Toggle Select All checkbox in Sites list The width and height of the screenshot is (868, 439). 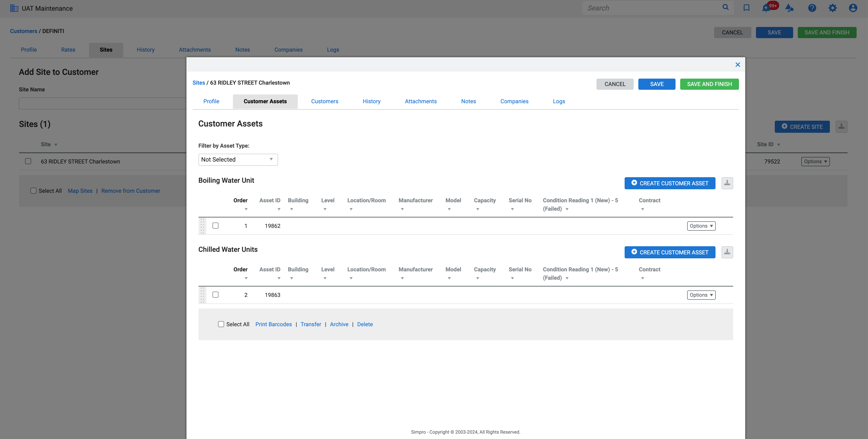pos(33,190)
